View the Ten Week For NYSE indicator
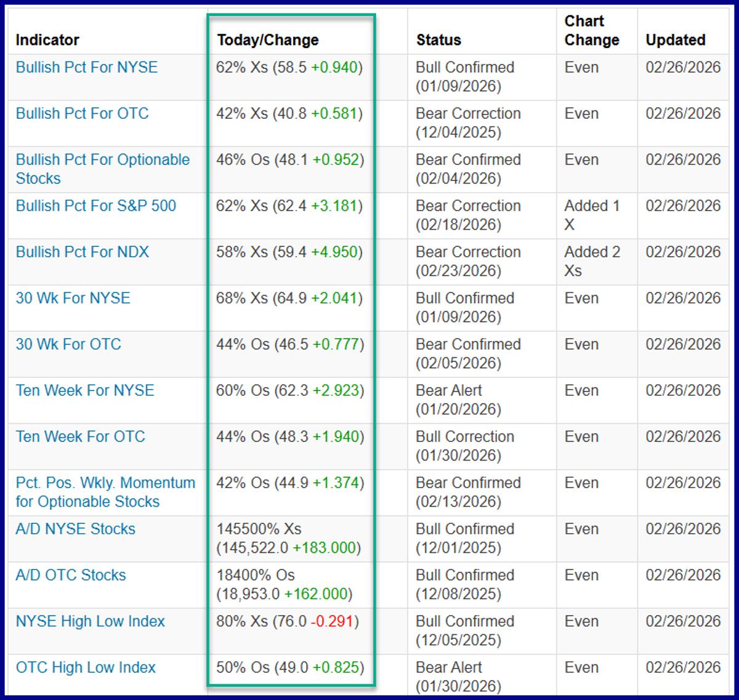Image resolution: width=739 pixels, height=700 pixels. tap(84, 391)
